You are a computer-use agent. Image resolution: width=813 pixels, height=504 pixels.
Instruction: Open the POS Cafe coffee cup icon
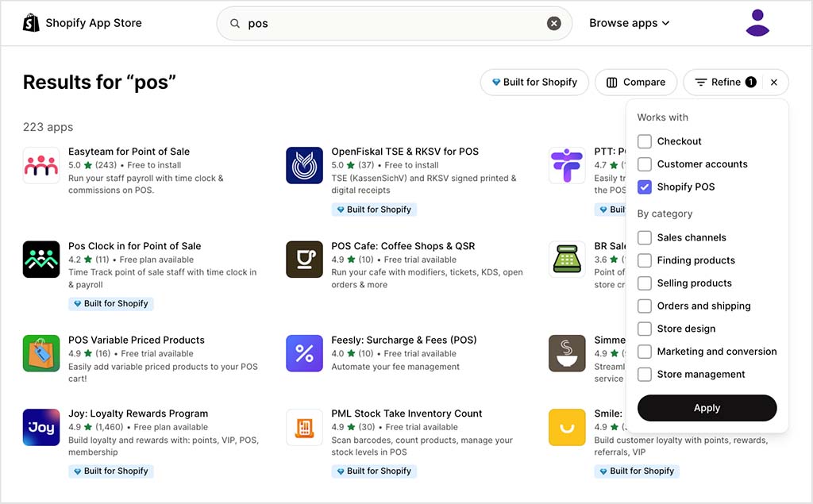click(x=304, y=260)
